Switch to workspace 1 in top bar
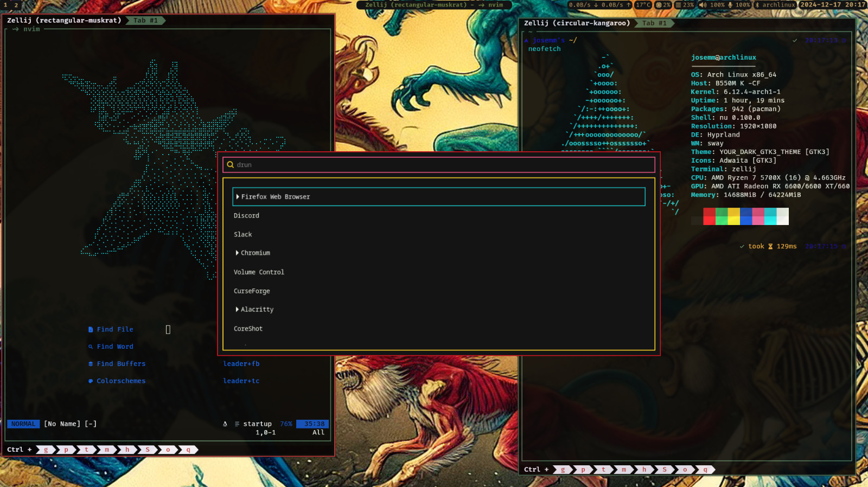Viewport: 868px width, 487px height. coord(6,5)
